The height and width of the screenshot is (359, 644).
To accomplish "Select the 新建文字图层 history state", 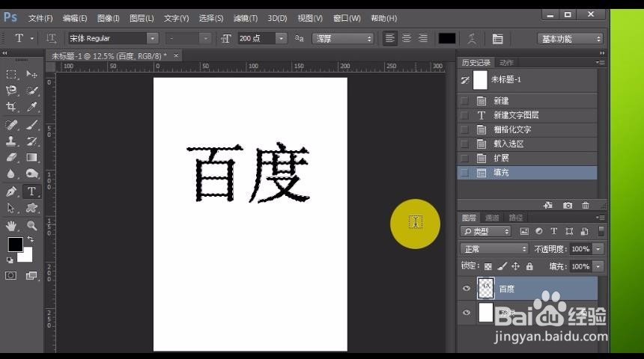I will point(527,115).
